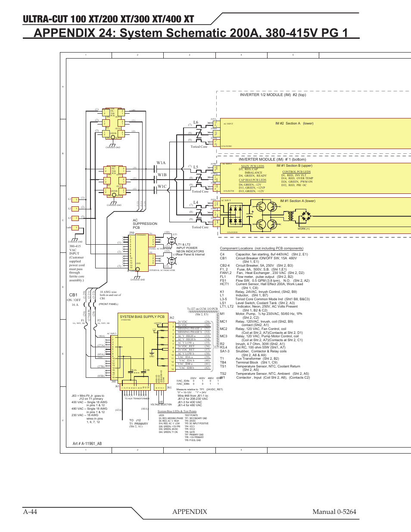Click the Manual 0-5264 footer text
The image size is (411, 532).
pyautogui.click(x=334, y=512)
